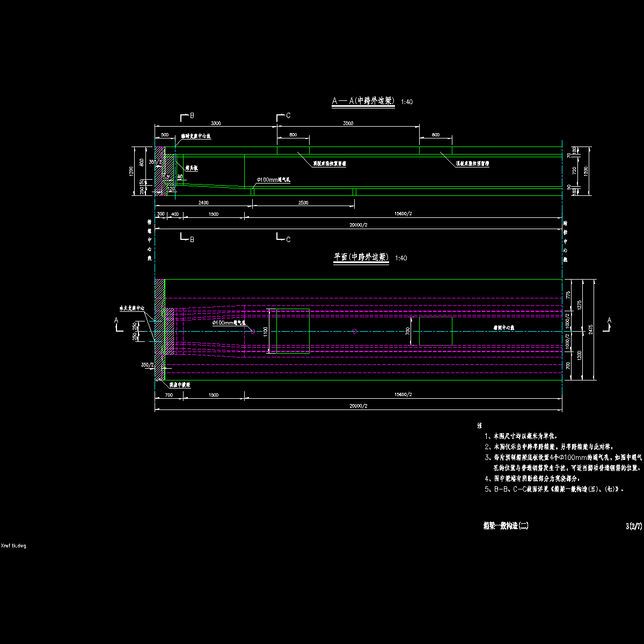Click the '700' dimension at plan bottom left

tap(169, 394)
